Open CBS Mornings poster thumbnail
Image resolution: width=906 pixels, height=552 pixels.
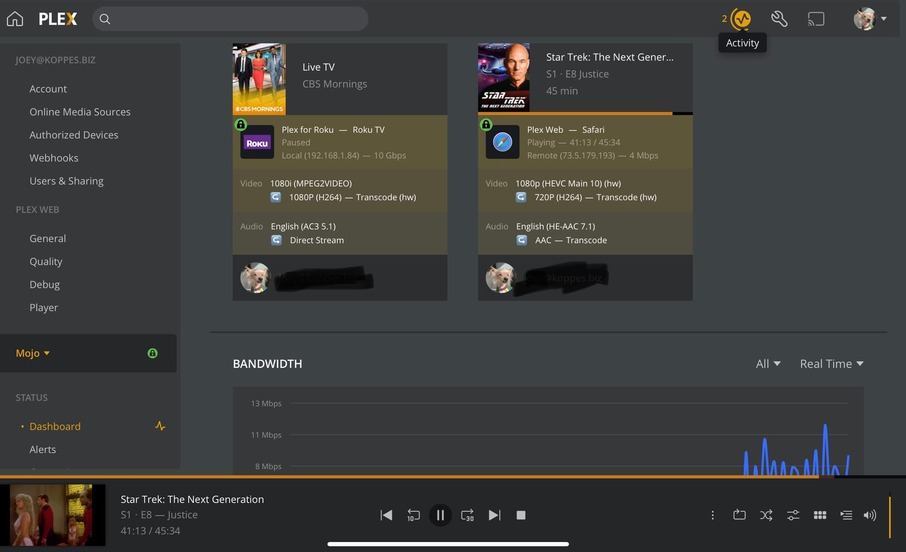[x=259, y=79]
